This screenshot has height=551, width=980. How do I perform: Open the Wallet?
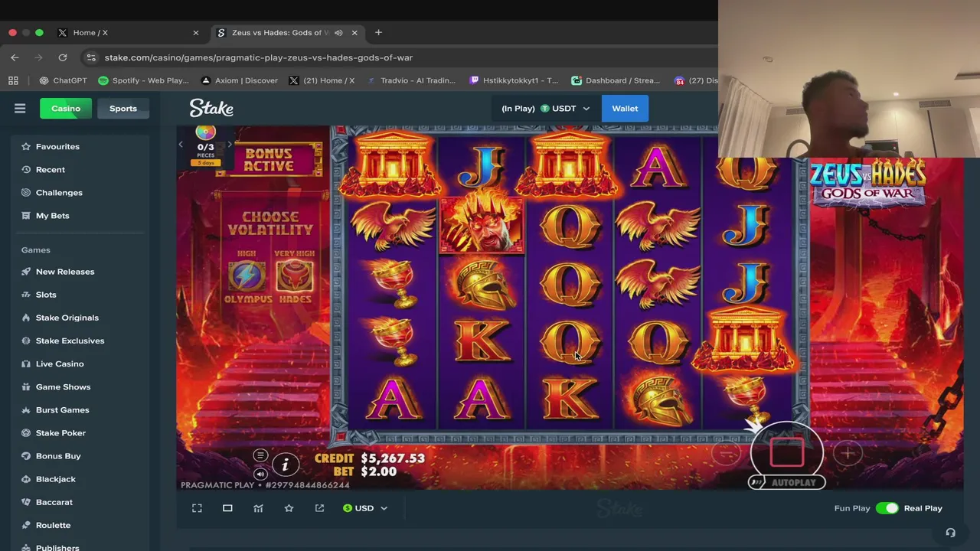click(625, 109)
